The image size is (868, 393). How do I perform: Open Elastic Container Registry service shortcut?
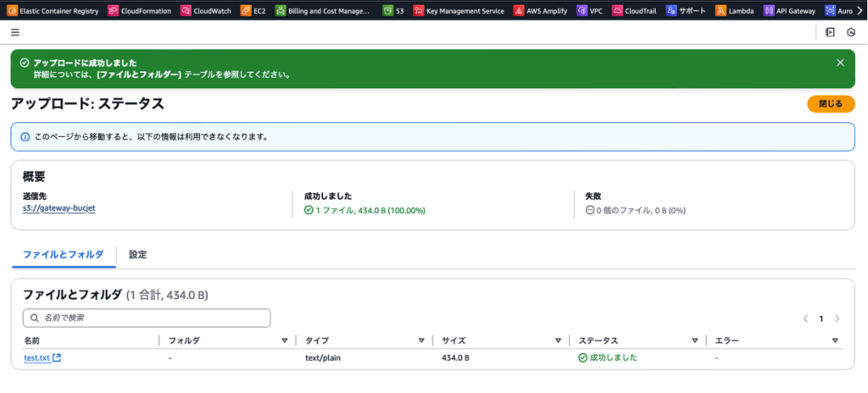point(53,10)
